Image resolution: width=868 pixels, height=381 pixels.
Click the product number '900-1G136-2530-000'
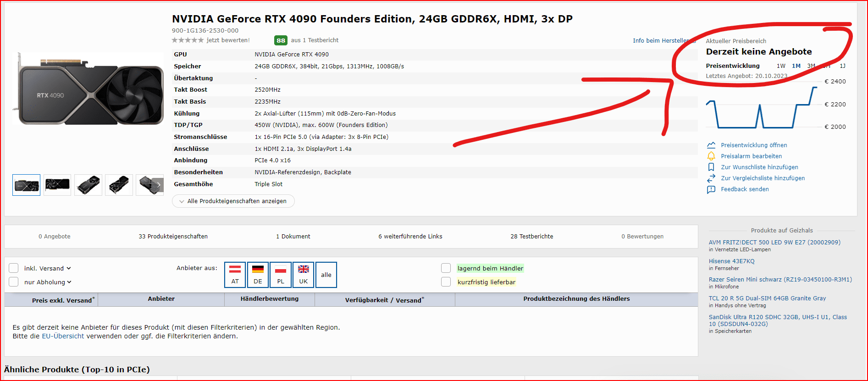coord(205,31)
